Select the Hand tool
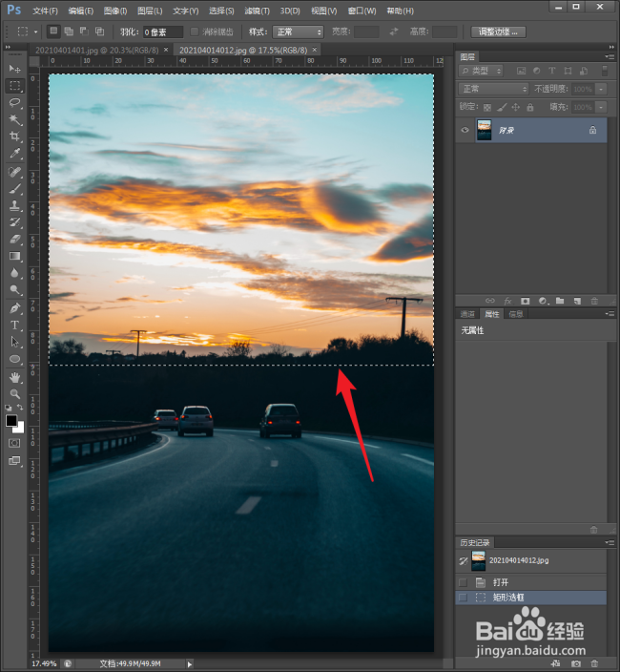Image resolution: width=620 pixels, height=672 pixels. [15, 377]
